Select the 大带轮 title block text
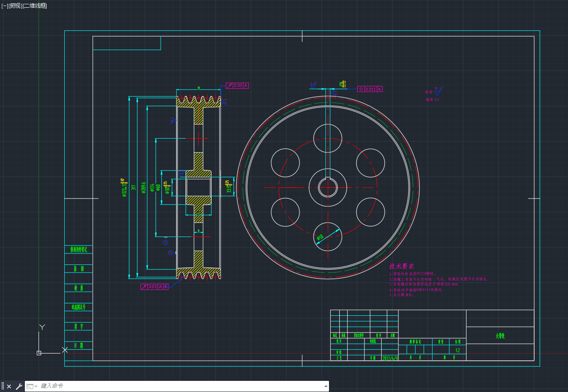This screenshot has width=568, height=392. pyautogui.click(x=500, y=336)
